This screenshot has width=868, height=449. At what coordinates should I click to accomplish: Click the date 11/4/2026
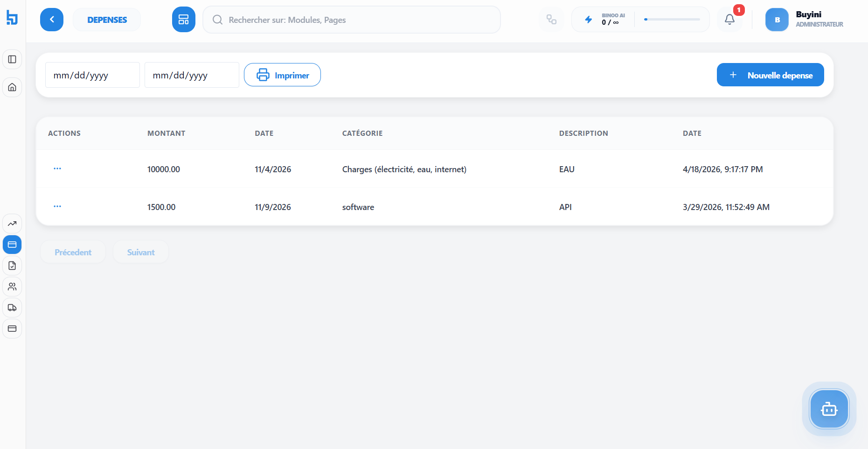pos(273,169)
